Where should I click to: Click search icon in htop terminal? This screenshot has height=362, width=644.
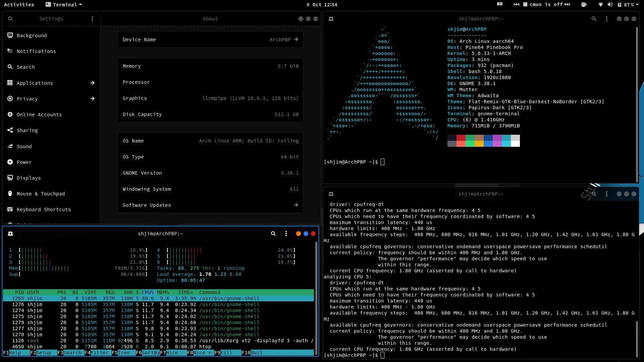pyautogui.click(x=273, y=234)
